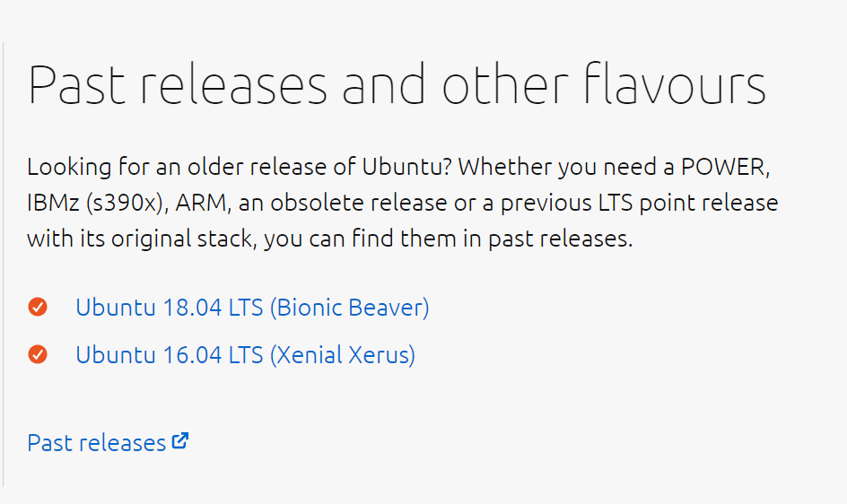847x504 pixels.
Task: Click the external-link icon after Past releases
Action: tap(180, 441)
